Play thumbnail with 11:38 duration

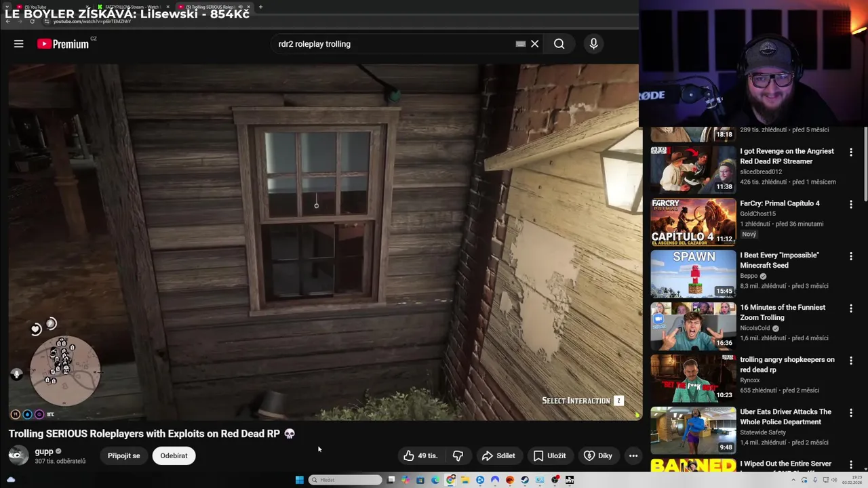(x=693, y=169)
